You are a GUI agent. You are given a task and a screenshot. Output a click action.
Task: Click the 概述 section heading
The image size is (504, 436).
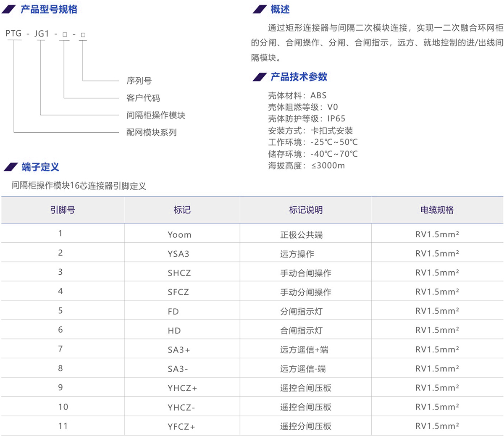[x=280, y=9]
